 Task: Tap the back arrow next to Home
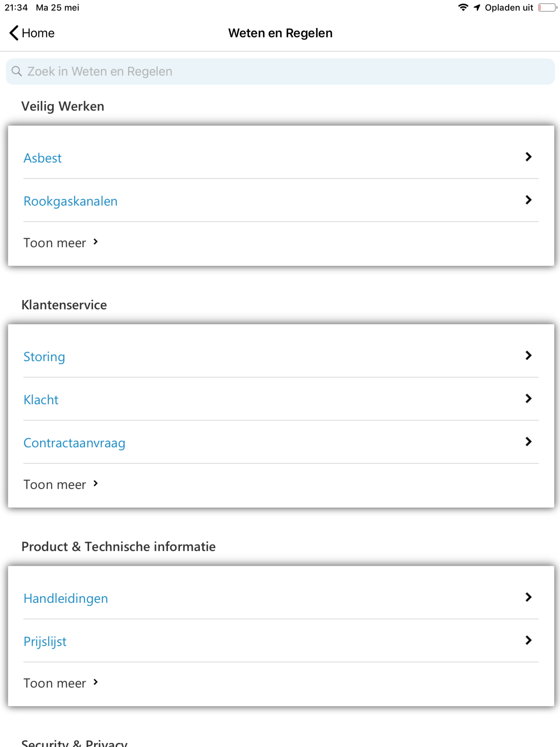[x=14, y=33]
